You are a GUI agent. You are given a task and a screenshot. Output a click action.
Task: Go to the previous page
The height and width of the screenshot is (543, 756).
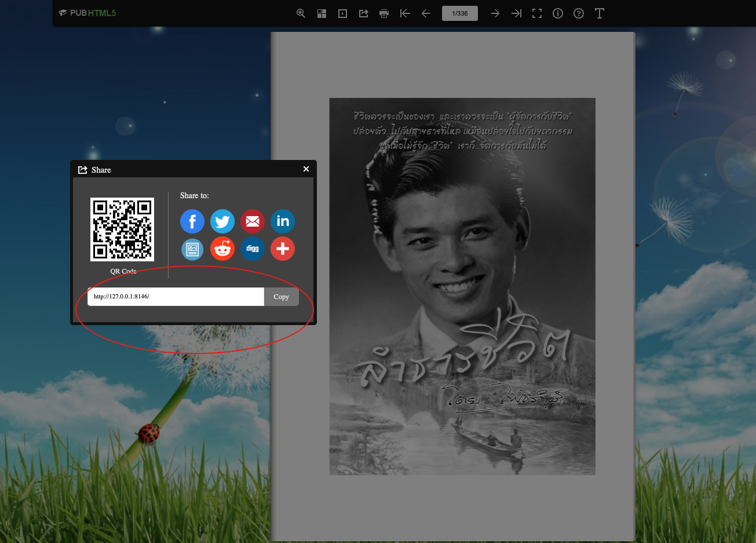(x=426, y=13)
